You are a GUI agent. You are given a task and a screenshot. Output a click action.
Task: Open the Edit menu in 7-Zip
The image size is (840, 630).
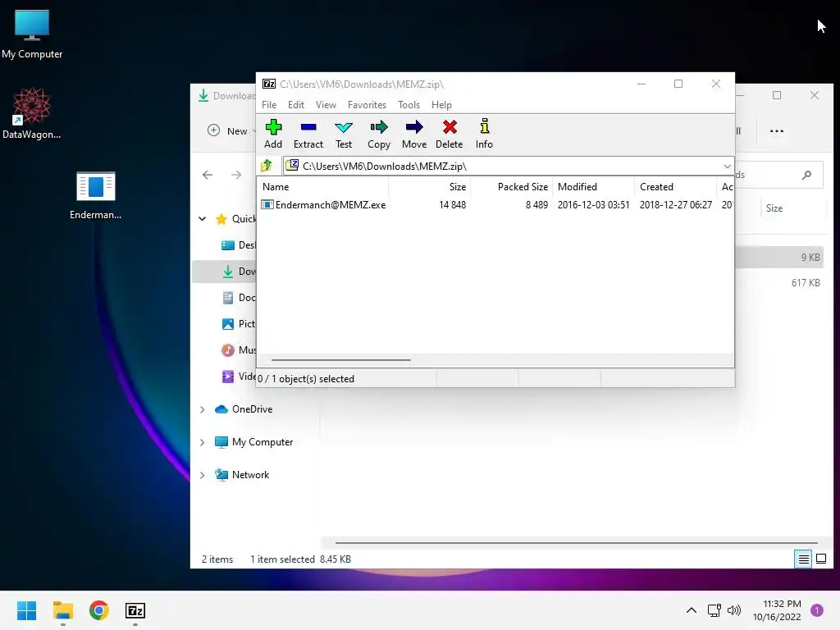295,105
